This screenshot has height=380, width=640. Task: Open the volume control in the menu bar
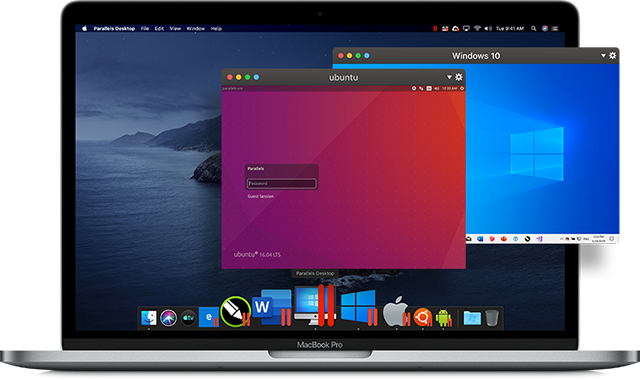[488, 29]
